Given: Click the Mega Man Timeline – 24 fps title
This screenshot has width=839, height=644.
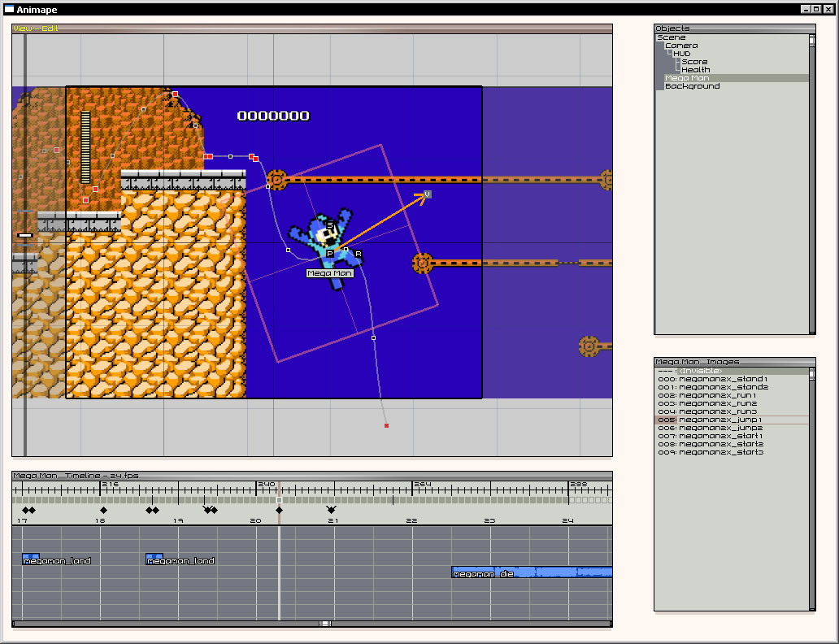Looking at the screenshot, I should 76,476.
